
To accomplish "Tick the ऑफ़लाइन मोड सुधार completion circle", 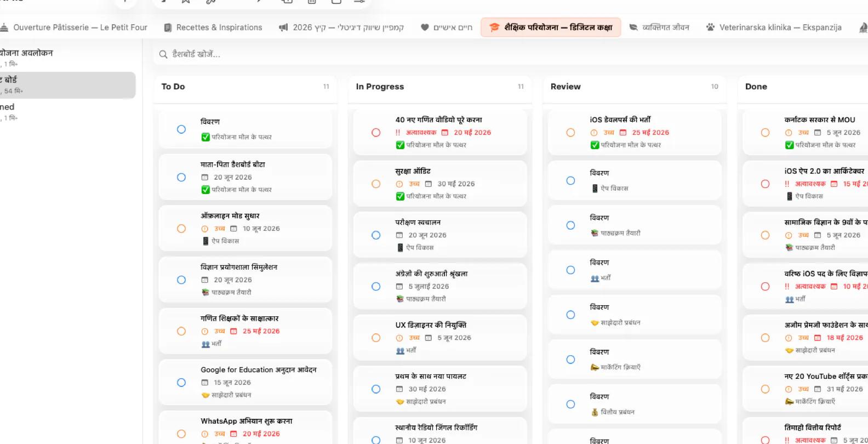I will [x=181, y=229].
